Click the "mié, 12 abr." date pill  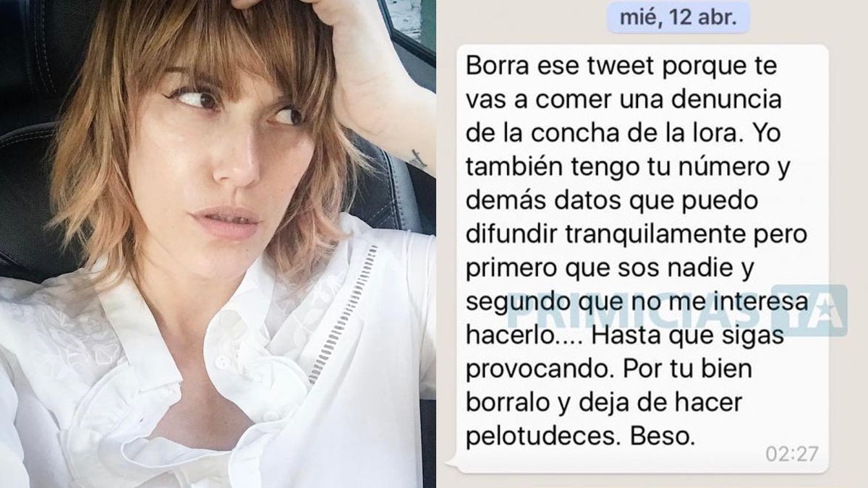coord(675,17)
